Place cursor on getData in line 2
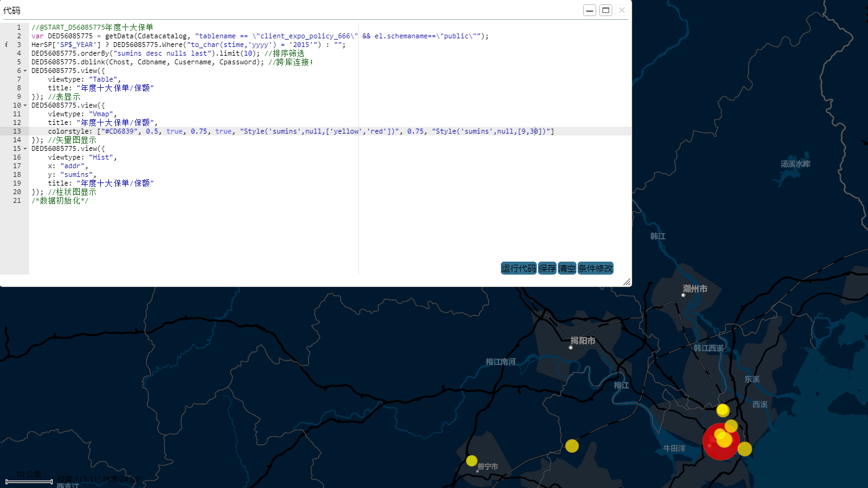Screen dimensions: 868x488 (119, 36)
